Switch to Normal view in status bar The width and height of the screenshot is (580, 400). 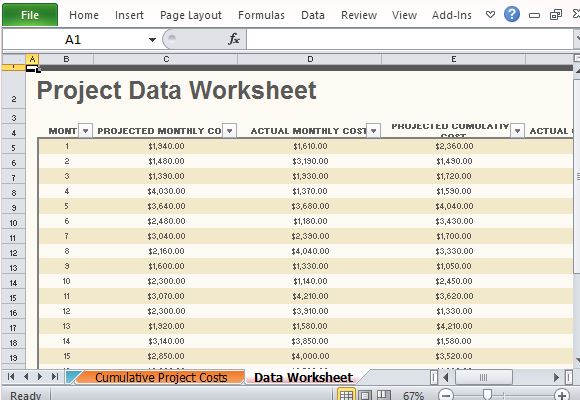tap(346, 395)
